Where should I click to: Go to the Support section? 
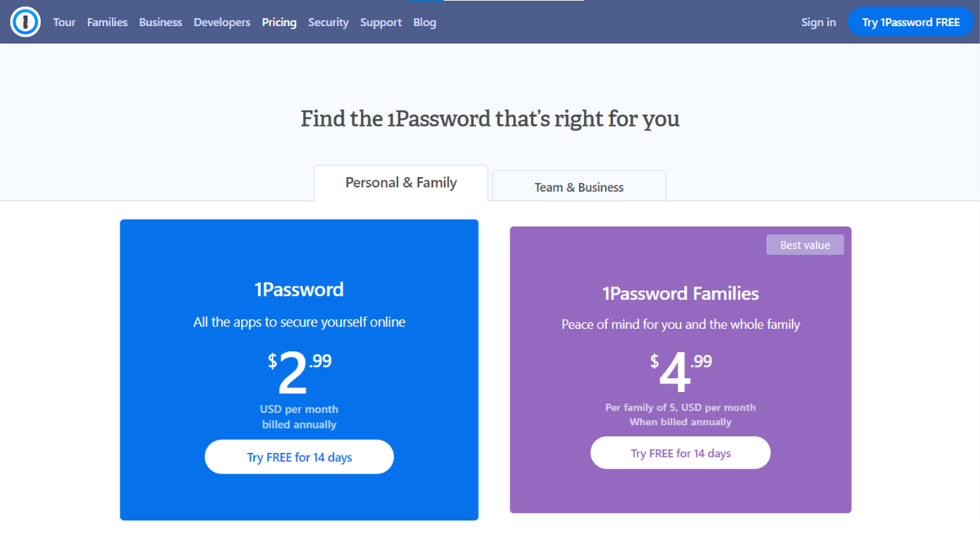click(x=381, y=22)
